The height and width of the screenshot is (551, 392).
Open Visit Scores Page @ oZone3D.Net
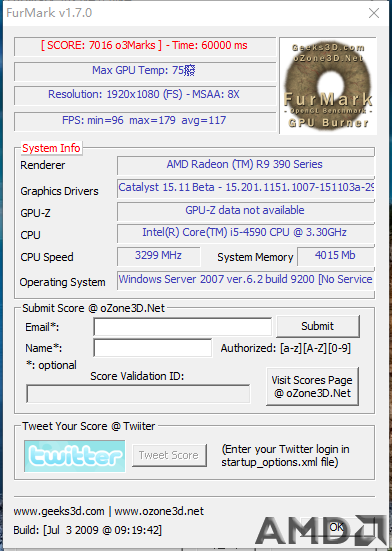pyautogui.click(x=312, y=386)
